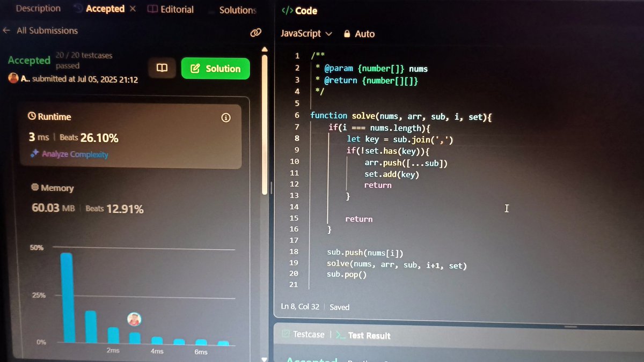Place cursor on line 6 function solve

401,116
